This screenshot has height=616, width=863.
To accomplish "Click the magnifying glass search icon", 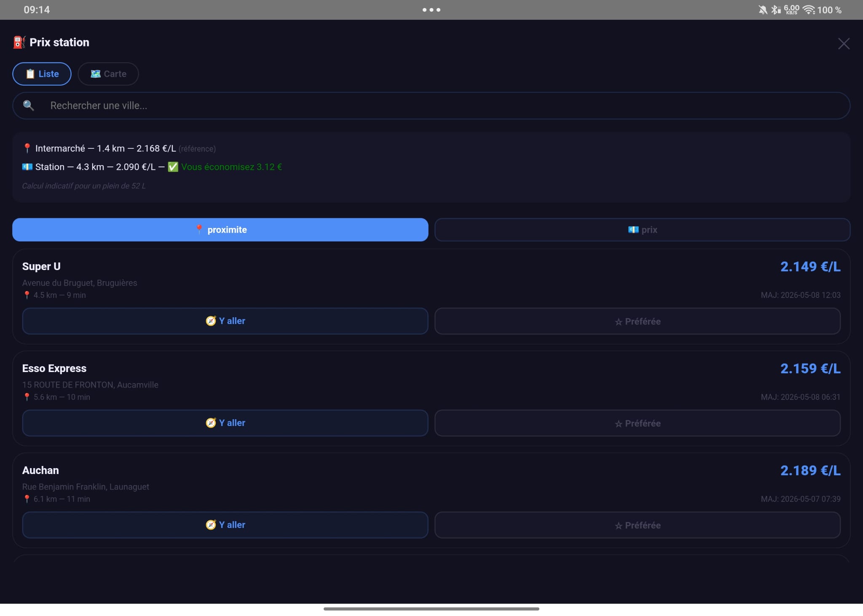I will tap(28, 105).
